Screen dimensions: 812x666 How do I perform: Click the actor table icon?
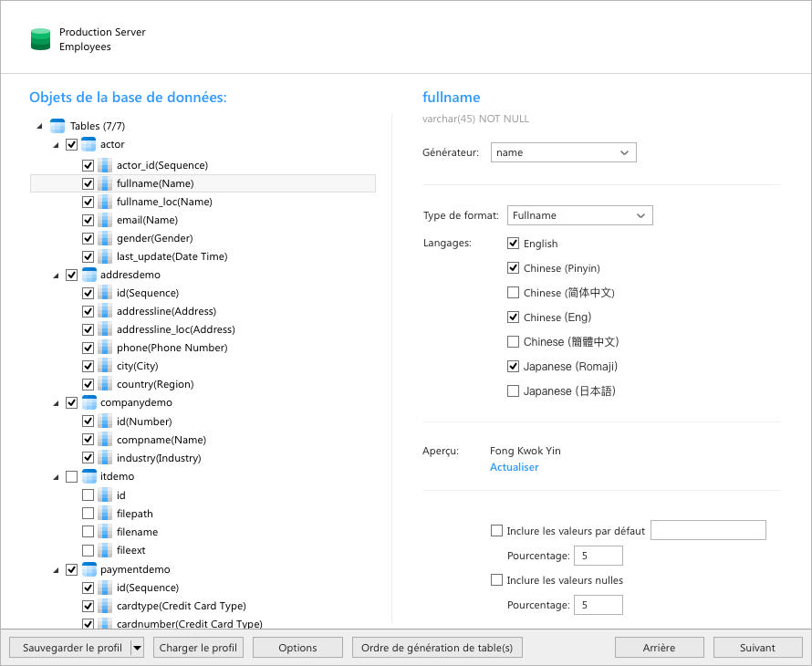[89, 144]
